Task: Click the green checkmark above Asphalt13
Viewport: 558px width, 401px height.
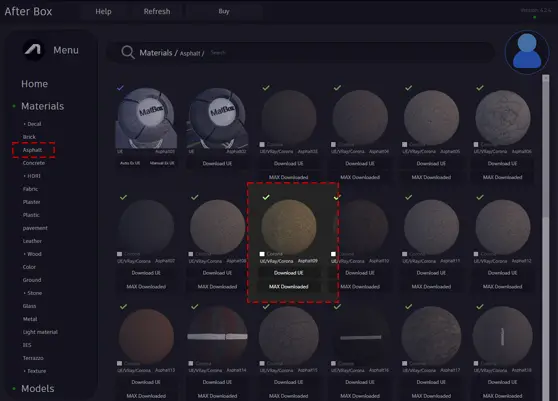Action: coord(123,306)
